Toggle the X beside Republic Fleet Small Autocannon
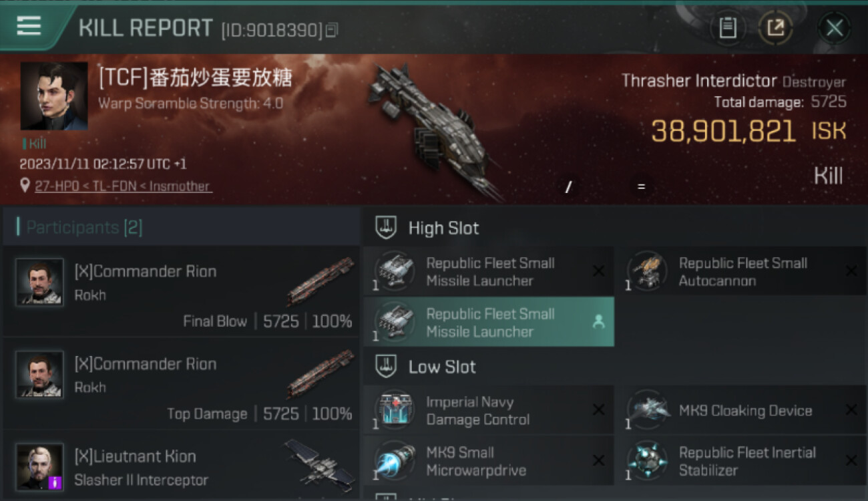This screenshot has width=868, height=501. point(851,271)
